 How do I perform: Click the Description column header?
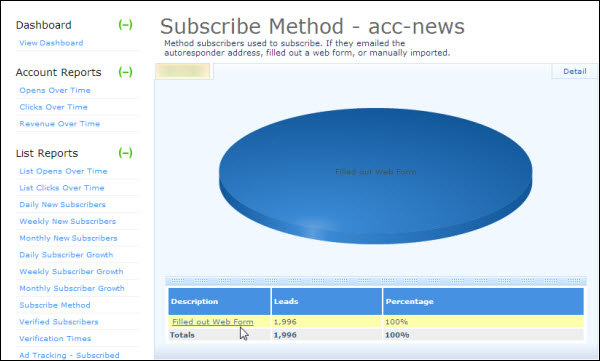point(219,301)
